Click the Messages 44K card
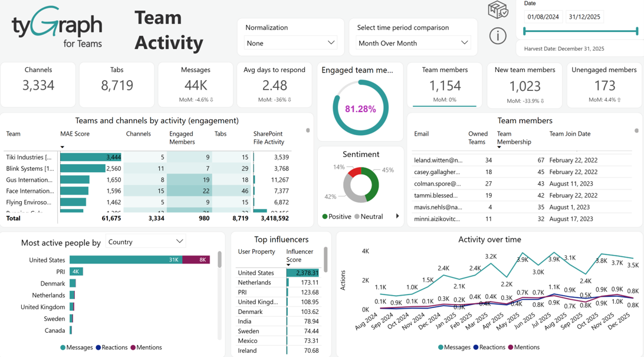This screenshot has width=644, height=357. pos(196,84)
